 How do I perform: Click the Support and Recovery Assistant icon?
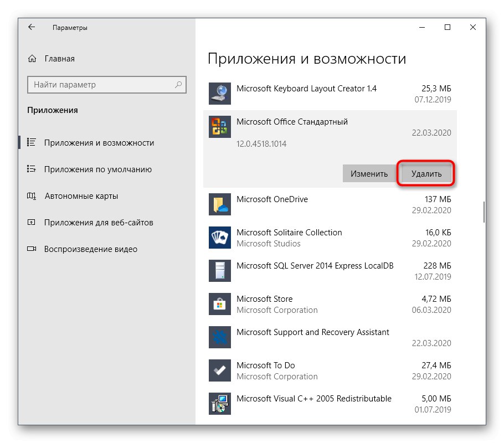coord(219,337)
